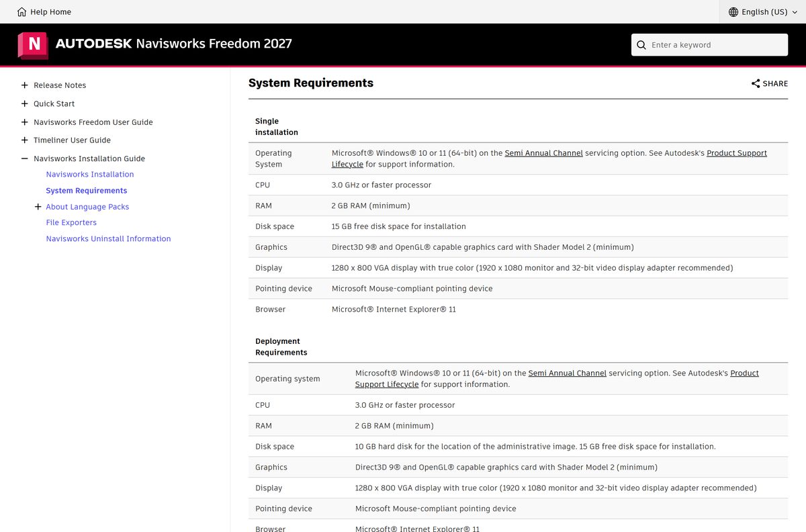Click the Autodesk Navisworks Freedom 2027 title
The height and width of the screenshot is (532, 806).
174,44
